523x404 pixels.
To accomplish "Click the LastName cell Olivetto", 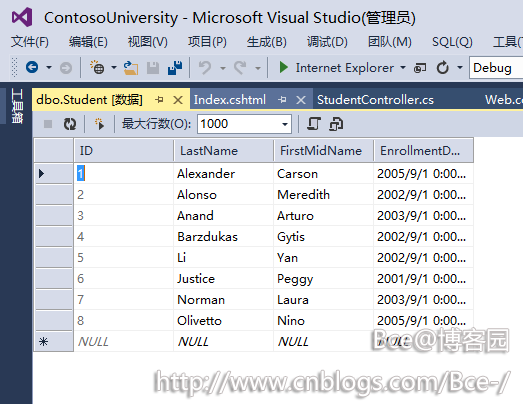I will pos(223,321).
